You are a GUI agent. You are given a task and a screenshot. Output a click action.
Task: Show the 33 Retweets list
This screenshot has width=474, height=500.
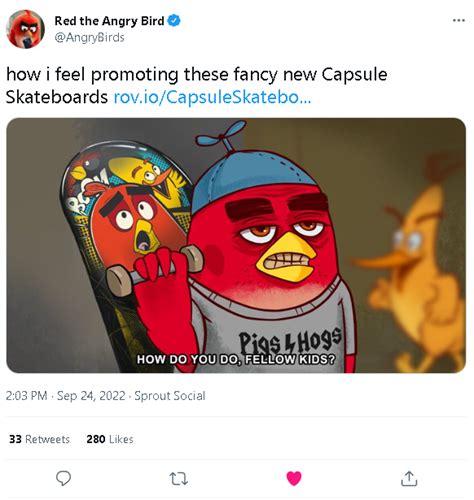tap(39, 439)
